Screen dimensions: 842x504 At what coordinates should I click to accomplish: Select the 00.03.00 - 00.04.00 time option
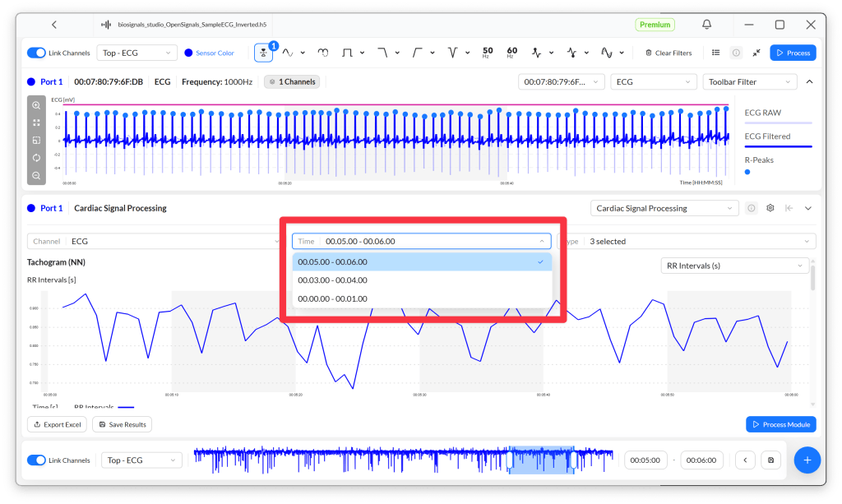tap(422, 280)
